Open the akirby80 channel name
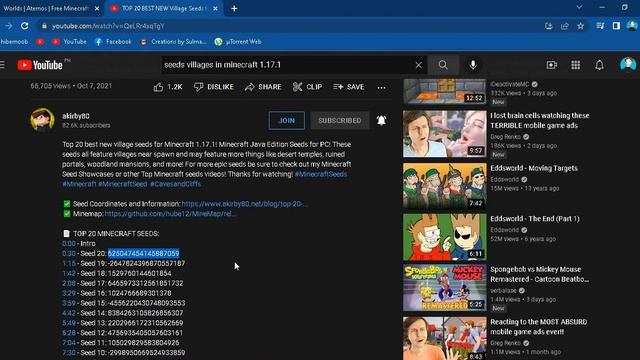Image resolution: width=640 pixels, height=360 pixels. coord(76,116)
